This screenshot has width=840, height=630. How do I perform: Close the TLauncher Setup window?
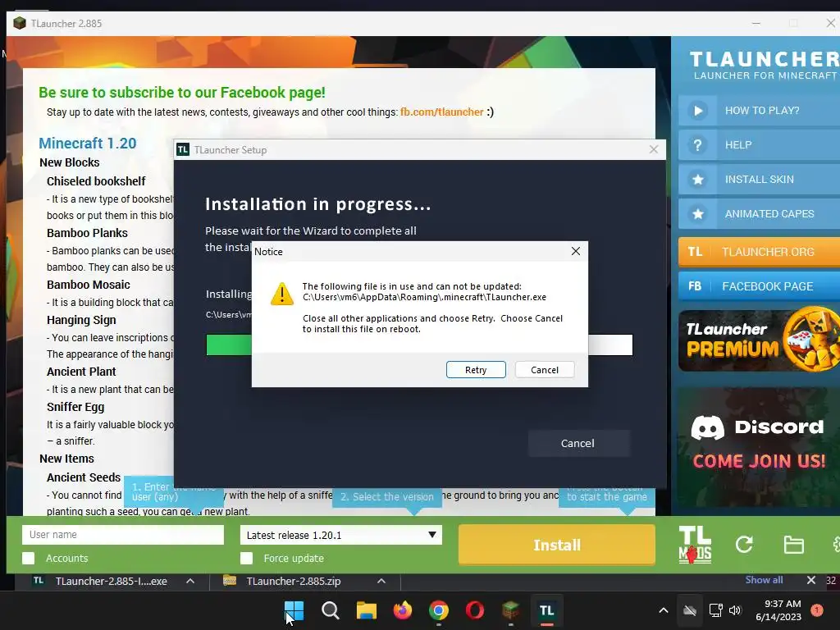pyautogui.click(x=654, y=149)
